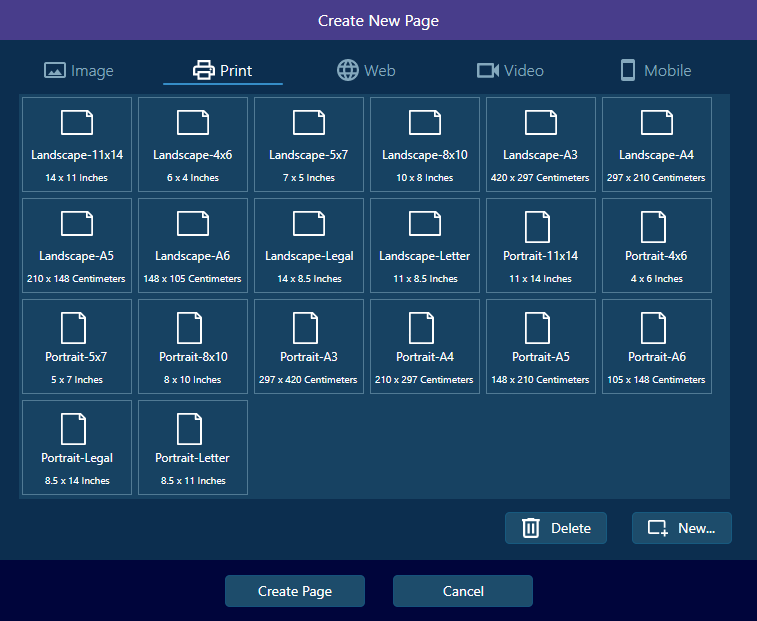Select Landscape-A6 page icon

(x=193, y=224)
